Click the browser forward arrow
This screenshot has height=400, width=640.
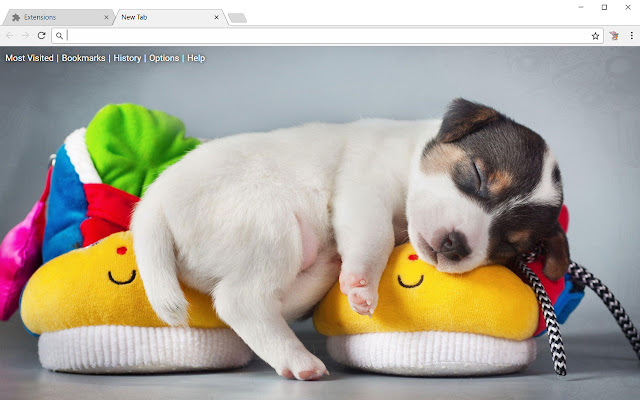[x=25, y=36]
